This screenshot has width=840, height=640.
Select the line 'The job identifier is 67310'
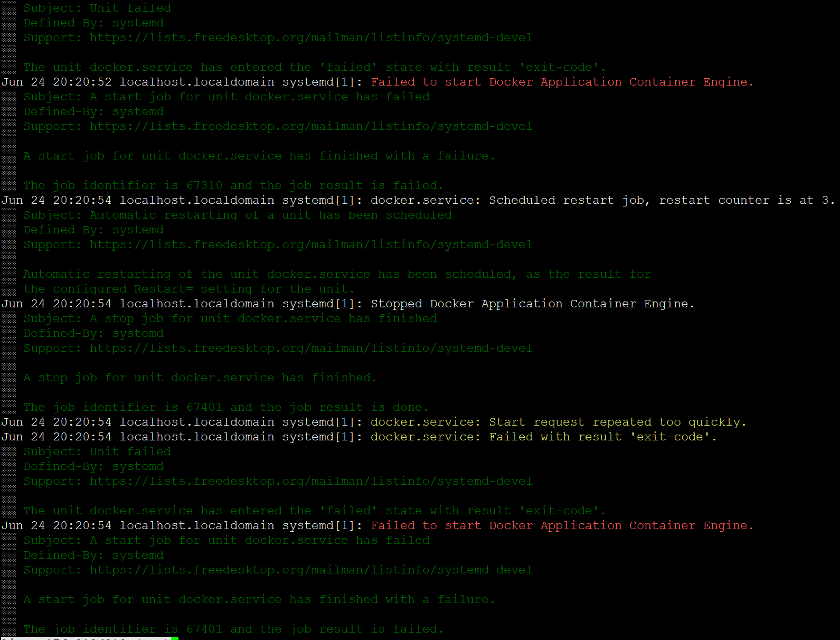coord(233,185)
